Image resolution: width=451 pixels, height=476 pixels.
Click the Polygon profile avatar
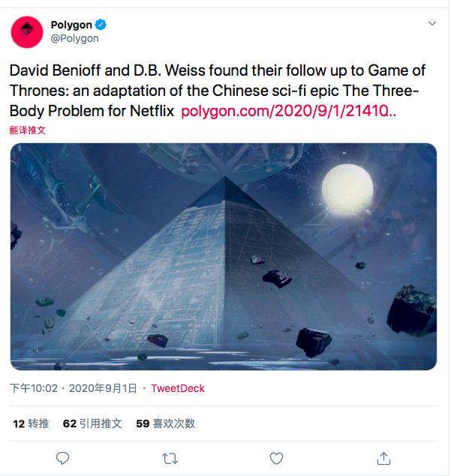(x=27, y=32)
